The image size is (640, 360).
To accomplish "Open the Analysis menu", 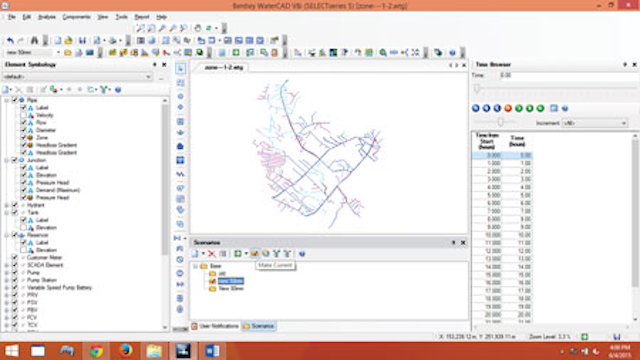I will point(47,17).
